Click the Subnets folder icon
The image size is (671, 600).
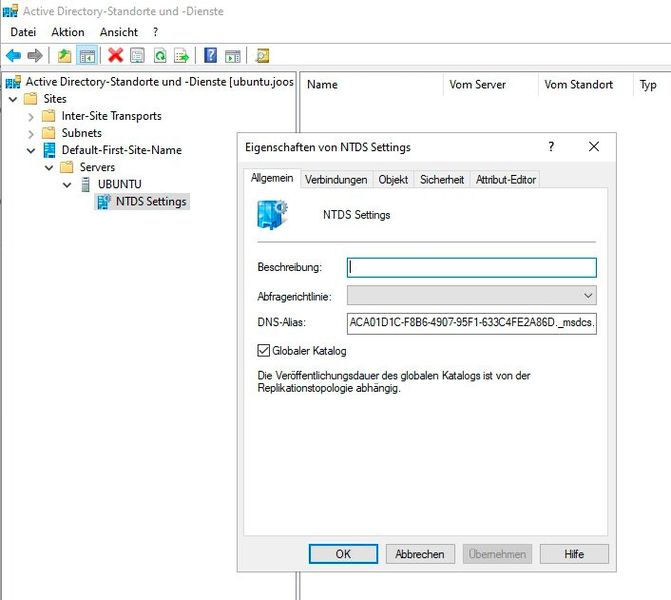[x=49, y=133]
